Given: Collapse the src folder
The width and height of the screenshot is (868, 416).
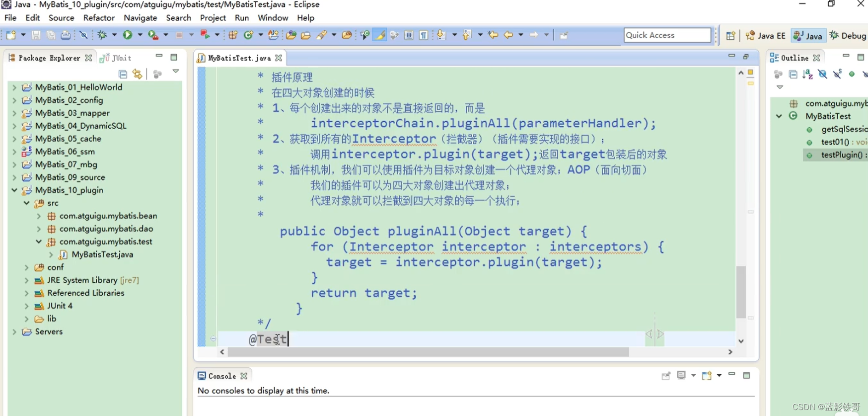Looking at the screenshot, I should click(26, 203).
